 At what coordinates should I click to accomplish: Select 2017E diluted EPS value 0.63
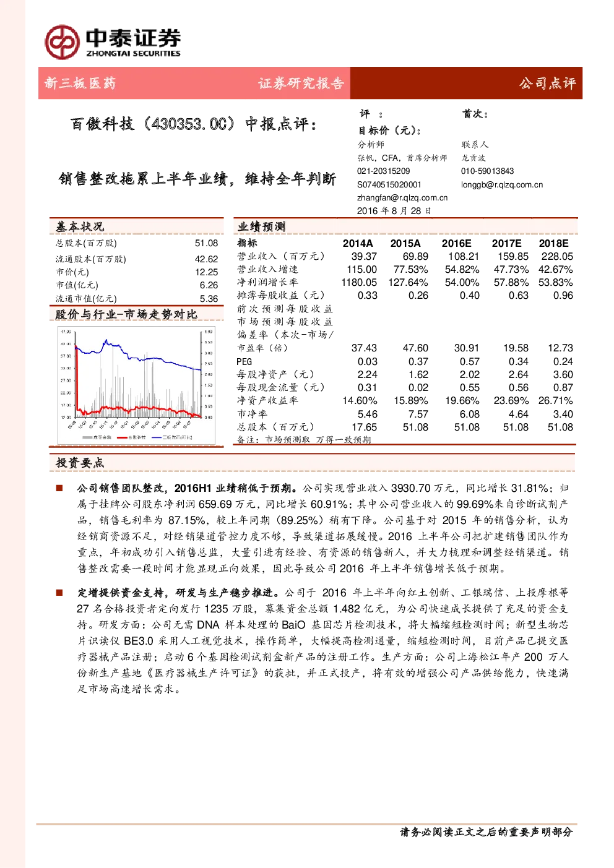519,296
